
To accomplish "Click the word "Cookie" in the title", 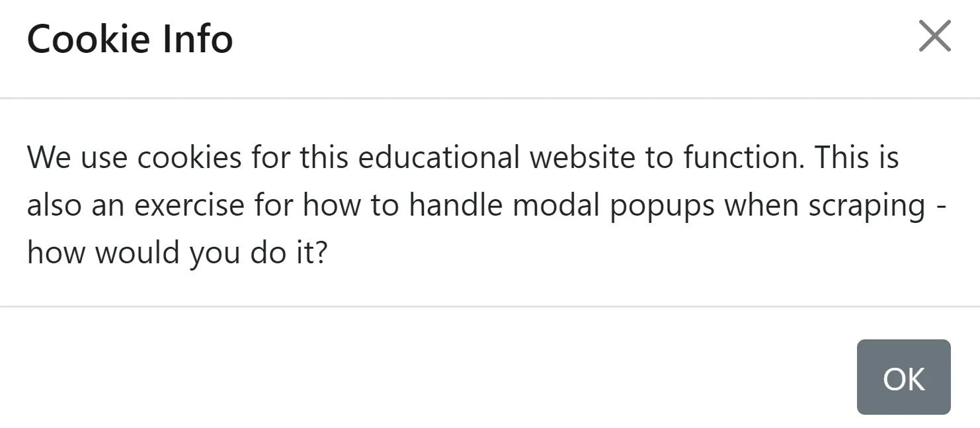I will pos(80,39).
